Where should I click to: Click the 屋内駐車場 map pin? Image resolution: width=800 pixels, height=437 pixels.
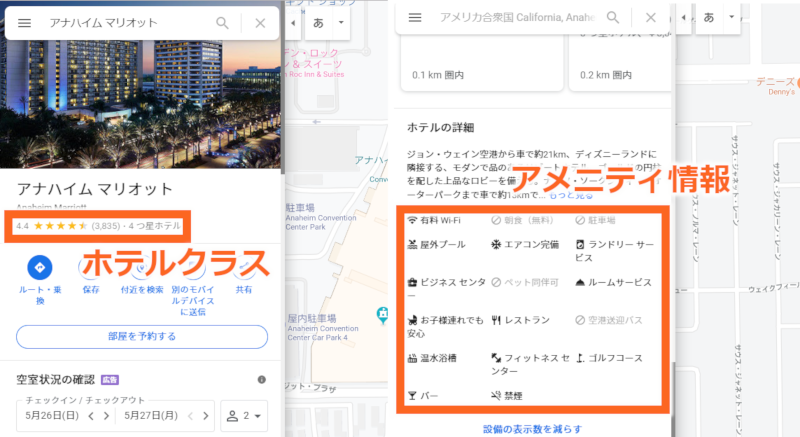coord(382,315)
